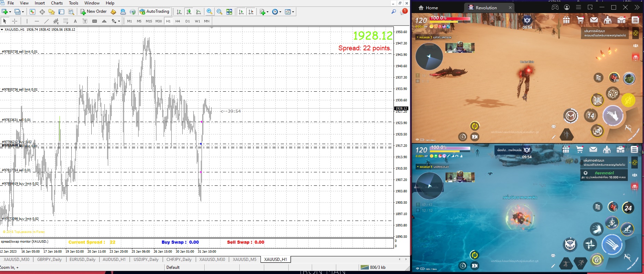Open the Navigator folder-star icon
644x274 pixels.
[52, 12]
